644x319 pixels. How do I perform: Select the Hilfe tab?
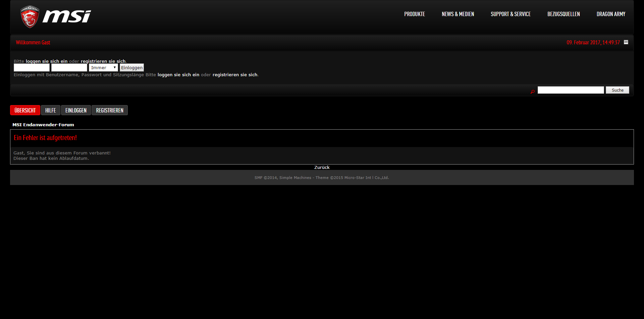pyautogui.click(x=51, y=110)
